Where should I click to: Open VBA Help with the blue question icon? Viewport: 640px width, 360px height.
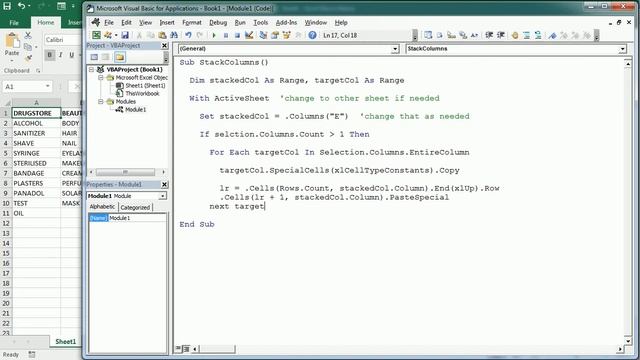pos(312,35)
